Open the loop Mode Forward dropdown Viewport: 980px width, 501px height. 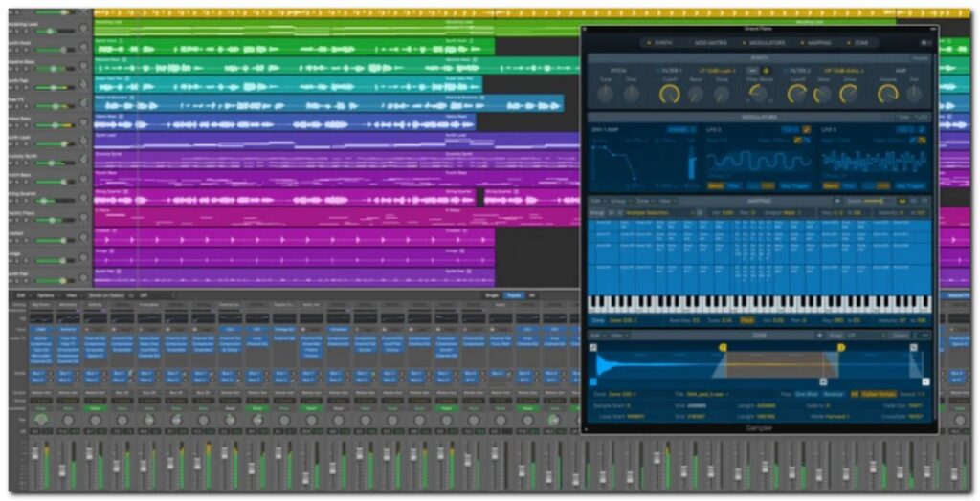tap(836, 416)
